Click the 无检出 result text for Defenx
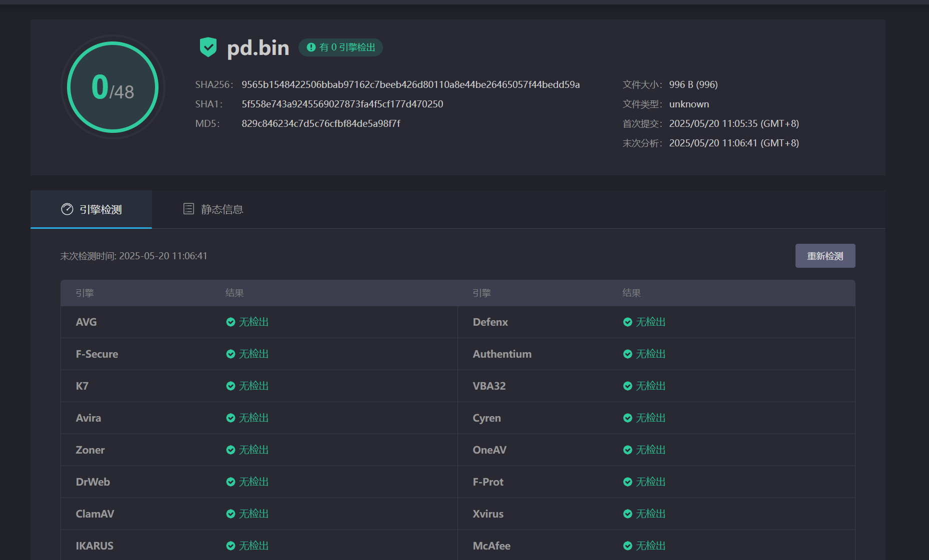Viewport: 929px width, 560px height. 650,322
